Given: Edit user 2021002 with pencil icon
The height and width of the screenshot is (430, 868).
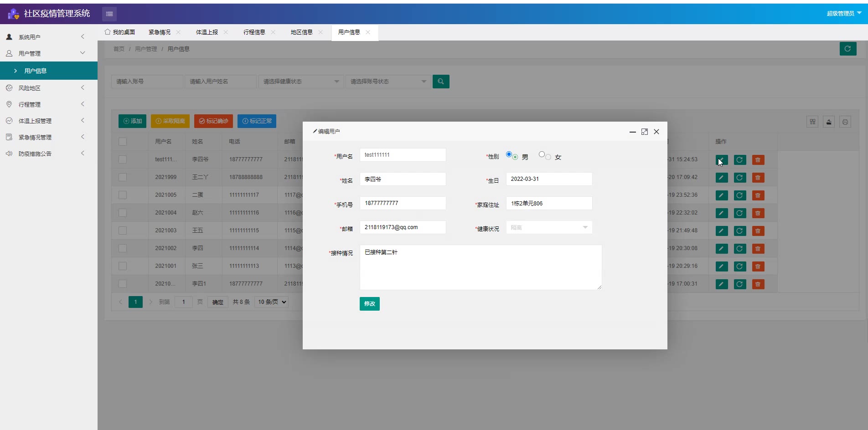Looking at the screenshot, I should click(x=722, y=249).
